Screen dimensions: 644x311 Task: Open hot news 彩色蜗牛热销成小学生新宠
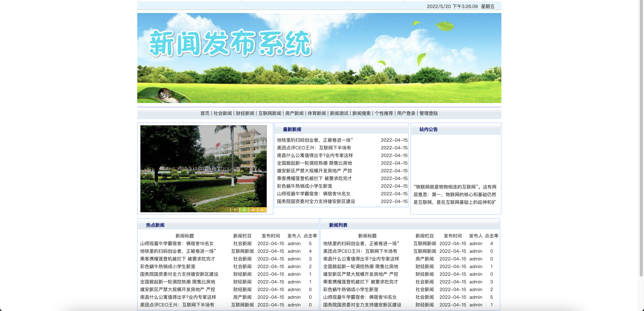point(168,267)
